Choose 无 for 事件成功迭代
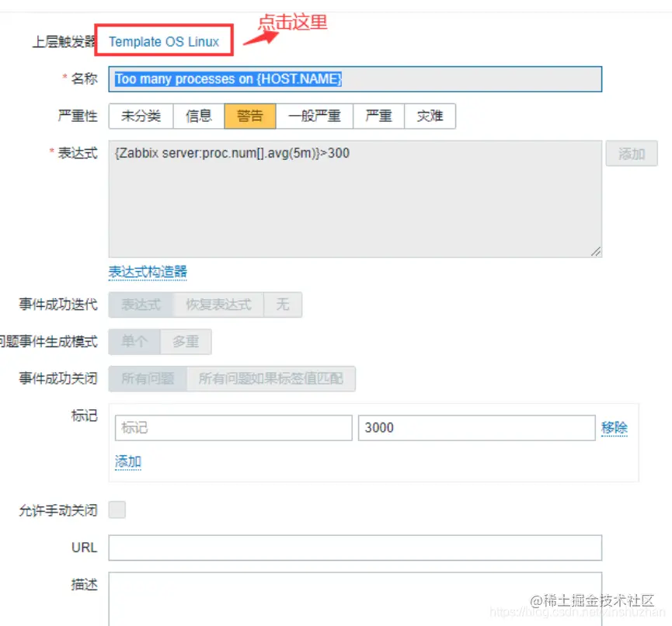Image resolution: width=672 pixels, height=626 pixels. [283, 304]
